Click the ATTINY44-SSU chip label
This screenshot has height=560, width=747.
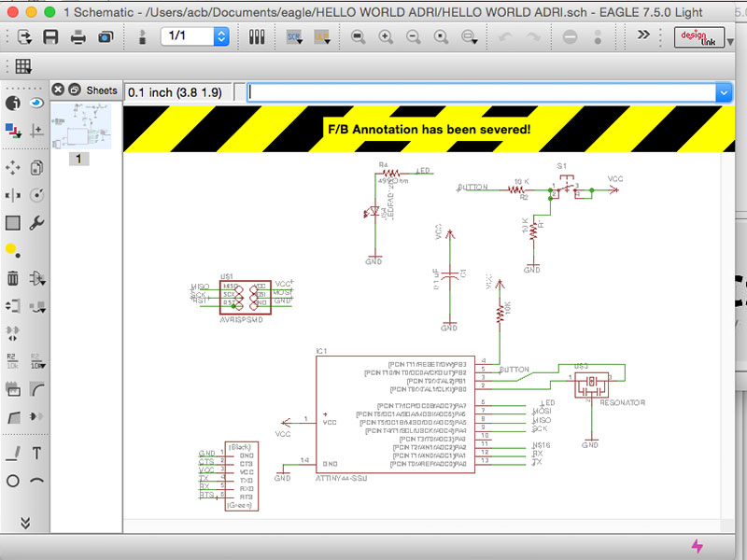pos(341,478)
